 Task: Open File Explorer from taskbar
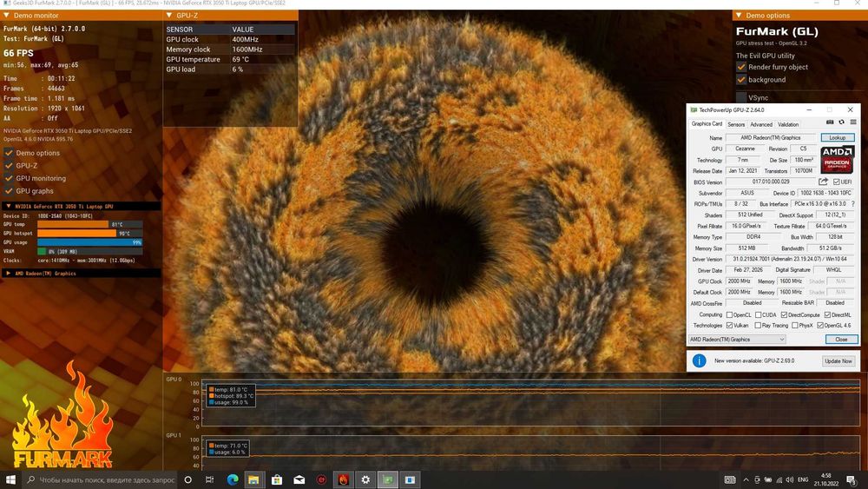(254, 479)
